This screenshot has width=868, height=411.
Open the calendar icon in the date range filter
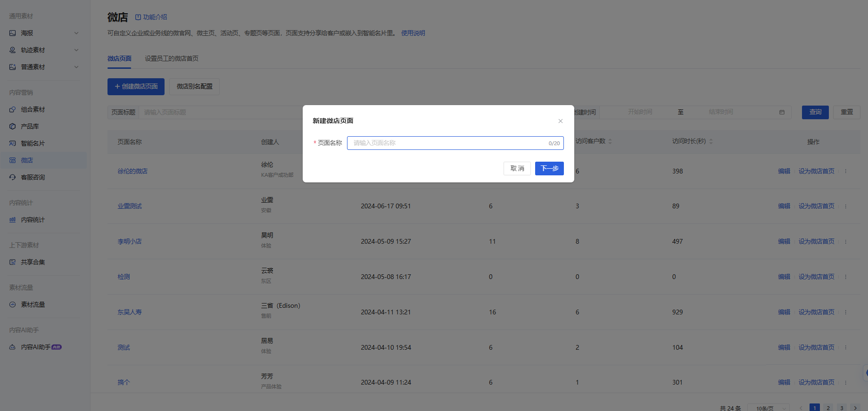782,112
